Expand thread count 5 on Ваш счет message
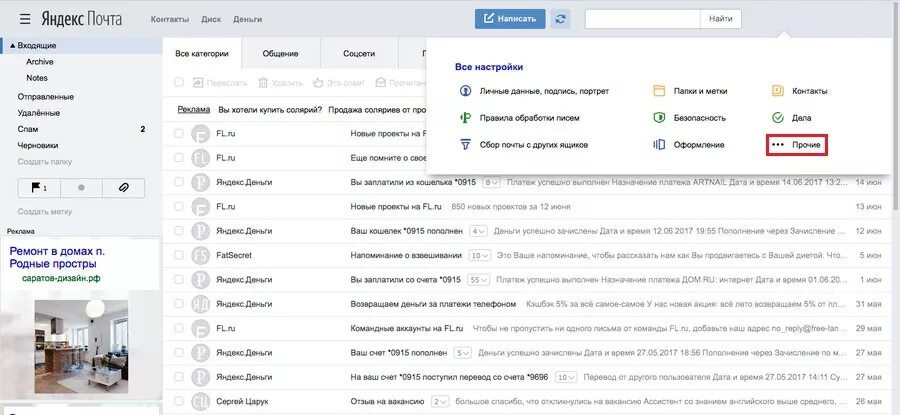 tap(463, 353)
